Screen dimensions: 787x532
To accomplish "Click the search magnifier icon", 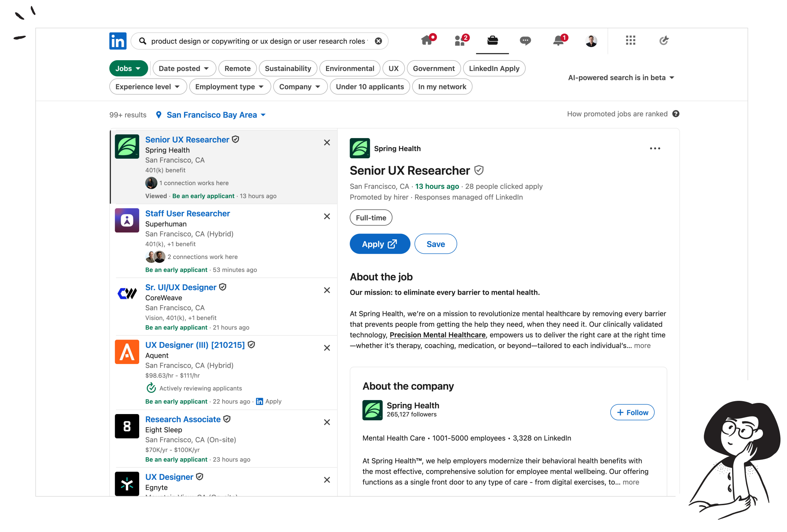I will [143, 41].
